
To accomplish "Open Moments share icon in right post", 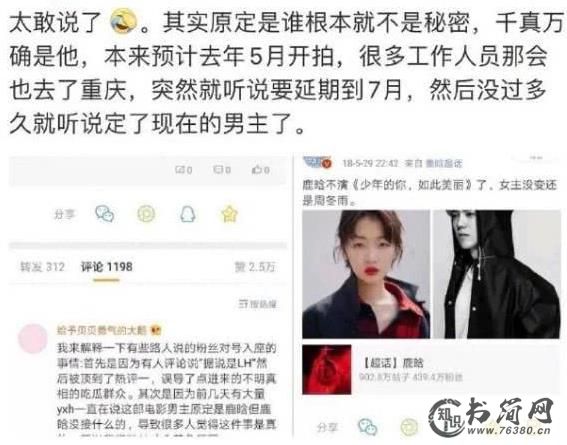I will pyautogui.click(x=409, y=427).
